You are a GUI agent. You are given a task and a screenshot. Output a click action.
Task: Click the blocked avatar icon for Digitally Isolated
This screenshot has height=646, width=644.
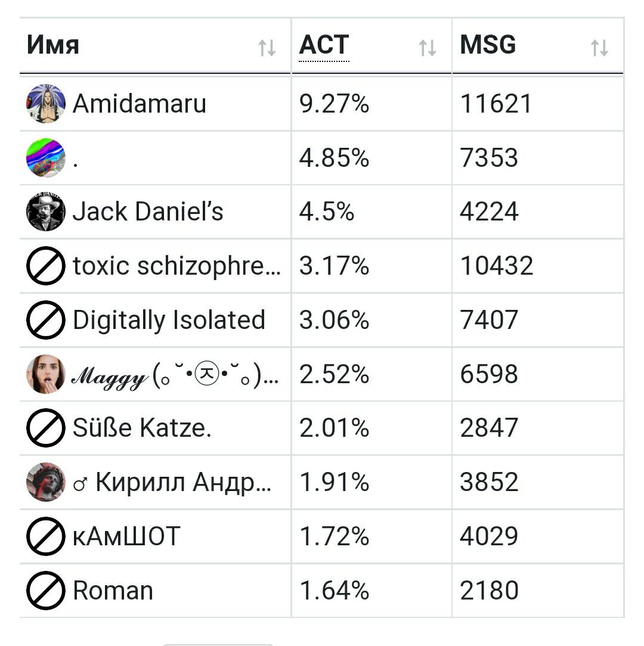point(46,319)
